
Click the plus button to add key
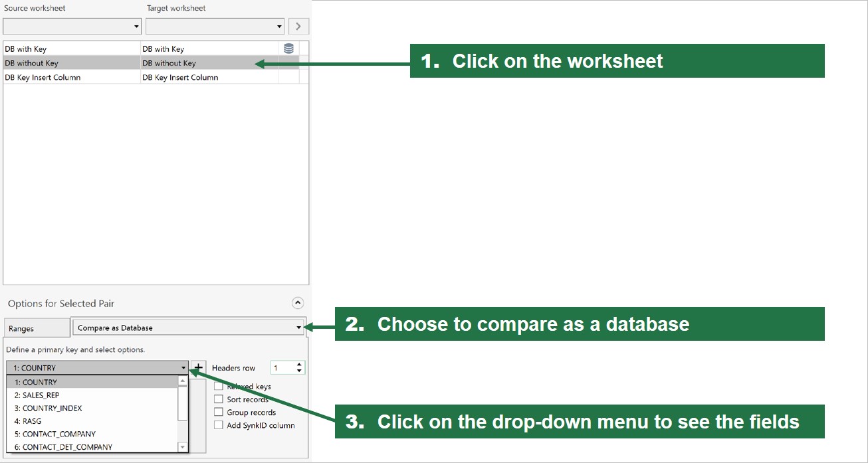[x=199, y=367]
